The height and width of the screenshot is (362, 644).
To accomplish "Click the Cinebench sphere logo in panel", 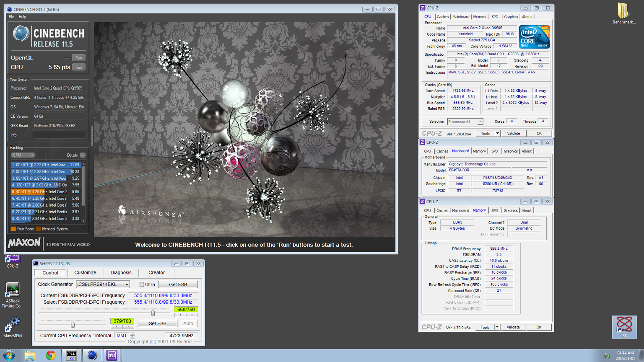I will click(21, 34).
